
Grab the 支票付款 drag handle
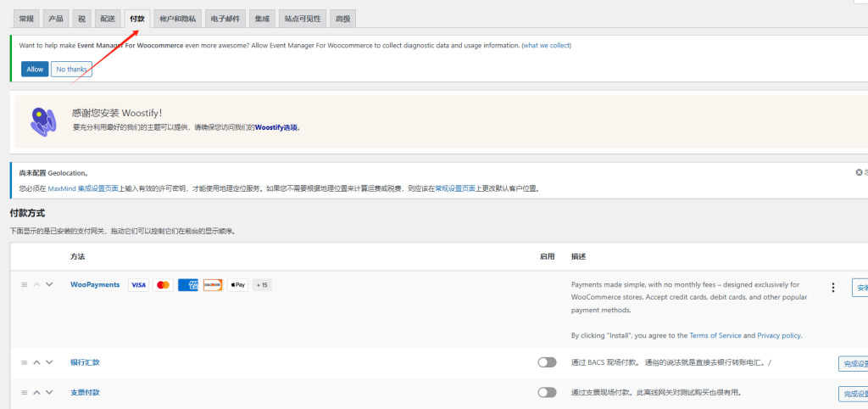pos(24,392)
